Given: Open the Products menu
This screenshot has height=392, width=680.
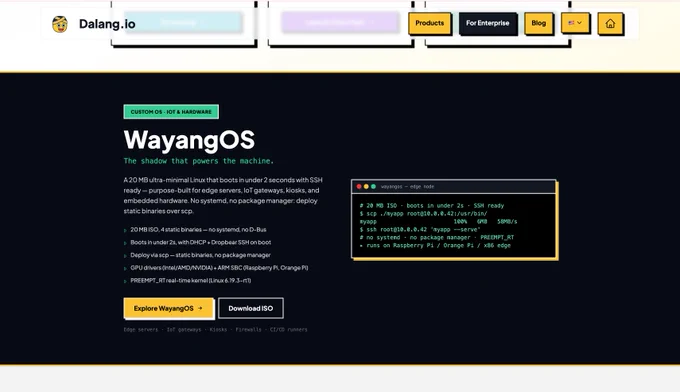Looking at the screenshot, I should [x=429, y=23].
